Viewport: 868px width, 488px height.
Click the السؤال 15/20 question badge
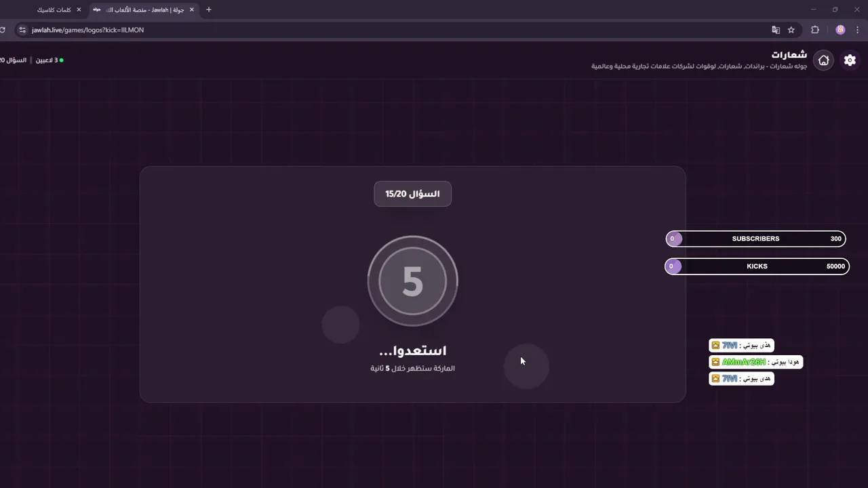click(x=412, y=194)
